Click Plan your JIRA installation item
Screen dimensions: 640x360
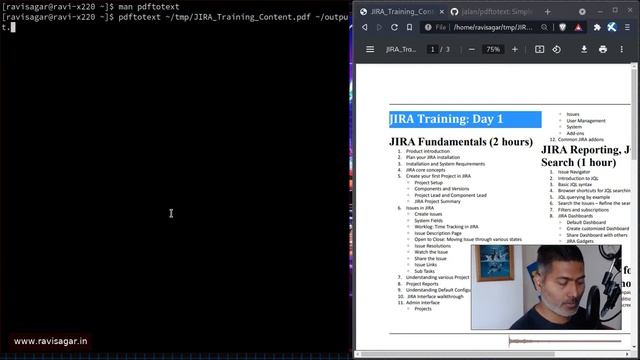click(433, 157)
